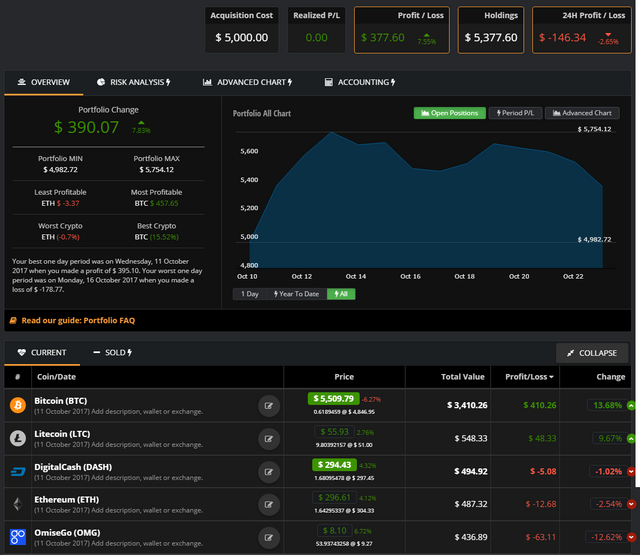Click the Advanced Chart tab chart icon
This screenshot has height=556, width=640.
(207, 82)
